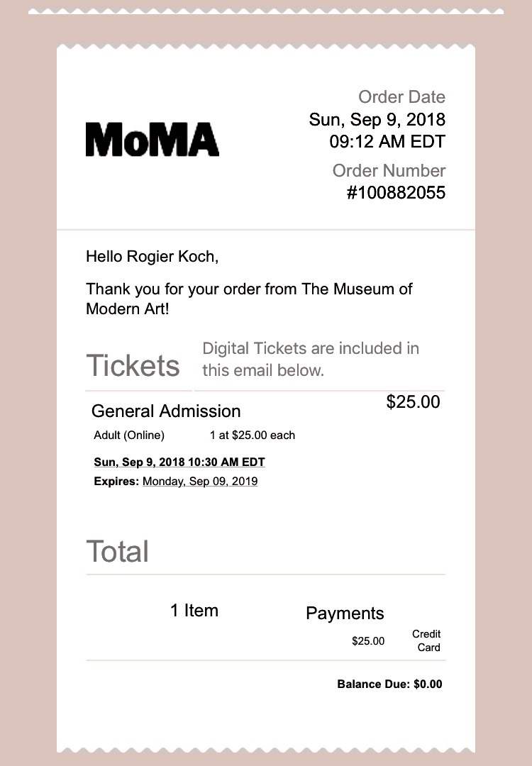Select the order number #100882055
Image resolution: width=532 pixels, height=766 pixels.
[x=397, y=192]
